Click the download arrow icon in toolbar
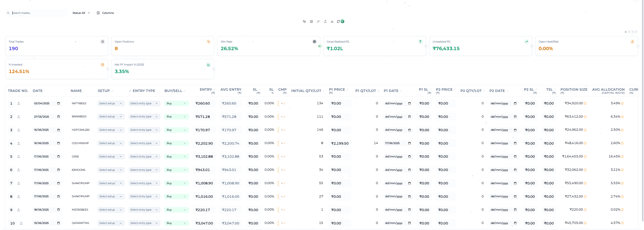 point(332,21)
